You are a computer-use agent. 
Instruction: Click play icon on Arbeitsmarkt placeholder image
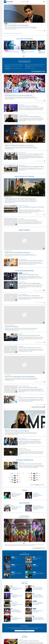point(44,248)
